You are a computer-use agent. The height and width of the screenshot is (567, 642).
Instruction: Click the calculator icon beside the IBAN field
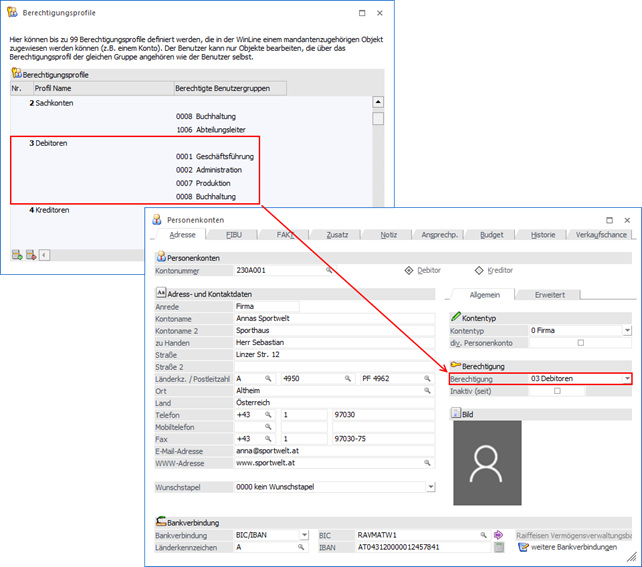tap(499, 548)
